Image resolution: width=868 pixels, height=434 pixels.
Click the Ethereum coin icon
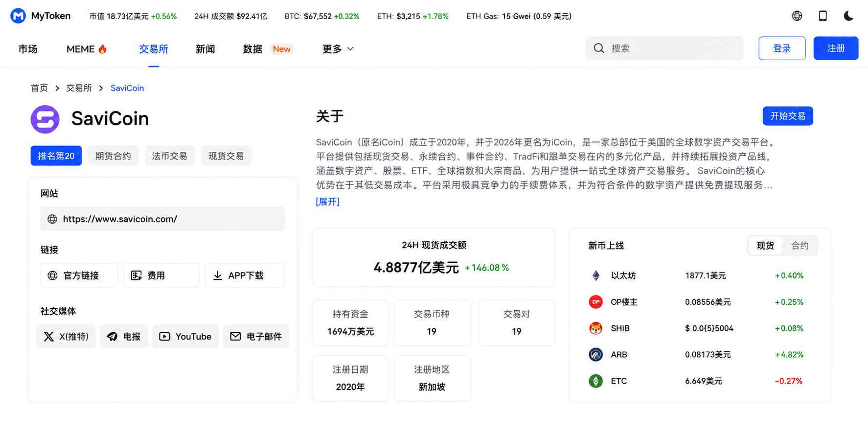[x=595, y=275]
